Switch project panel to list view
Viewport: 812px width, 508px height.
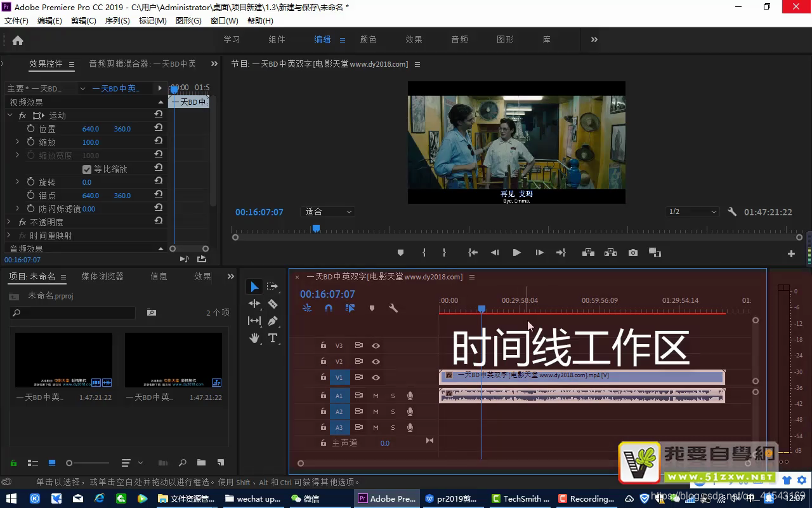33,463
